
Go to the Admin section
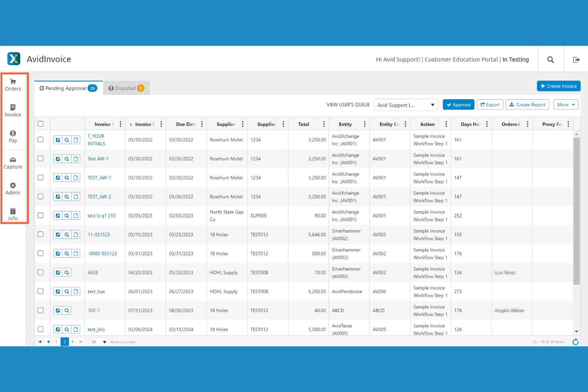[x=13, y=188]
